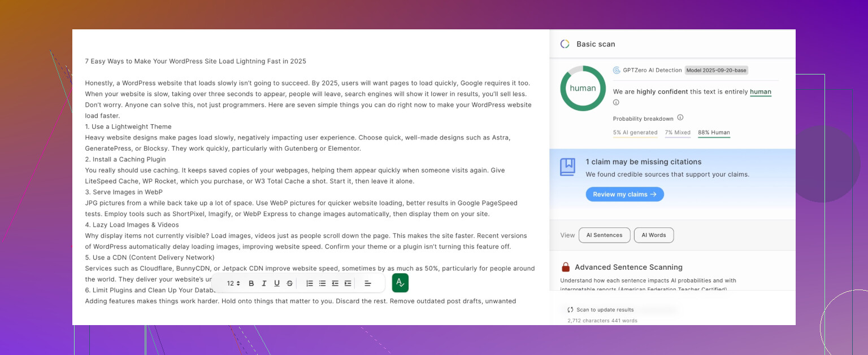
Task: Click the locked Advanced Sentence Scanning icon
Action: click(565, 267)
